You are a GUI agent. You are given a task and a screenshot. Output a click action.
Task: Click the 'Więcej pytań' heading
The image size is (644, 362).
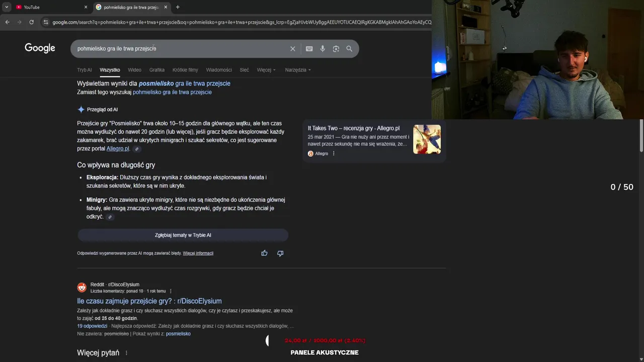point(98,353)
